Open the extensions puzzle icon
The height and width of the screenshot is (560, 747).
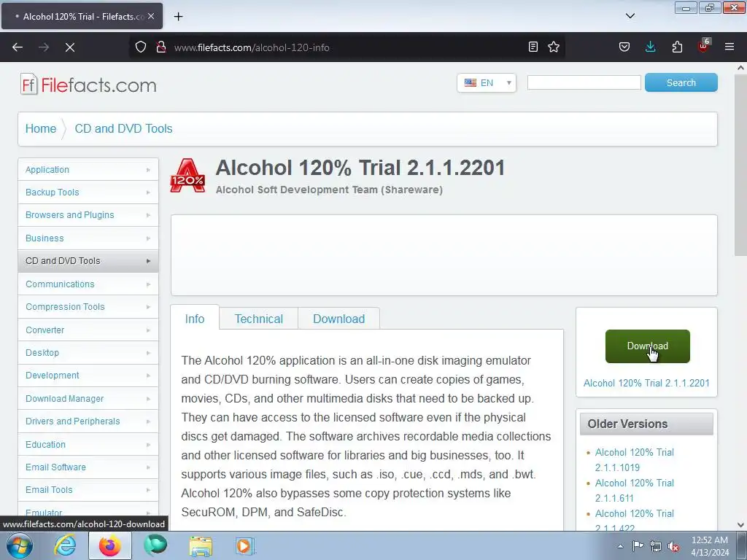point(677,47)
